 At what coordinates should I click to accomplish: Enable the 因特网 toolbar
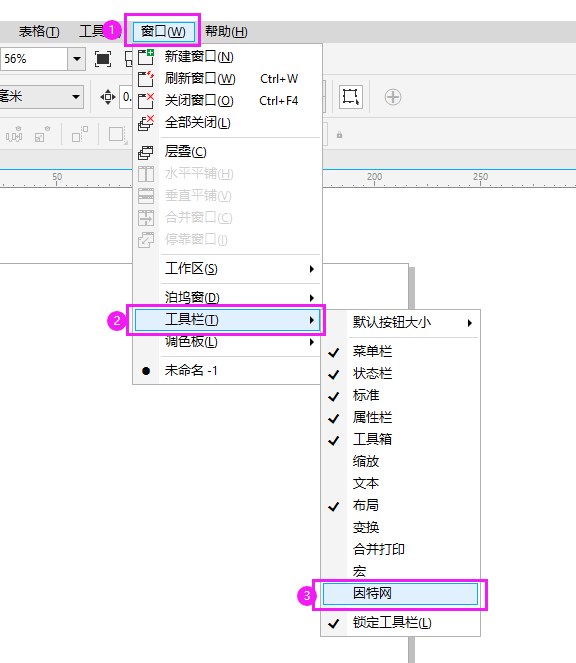coord(400,594)
